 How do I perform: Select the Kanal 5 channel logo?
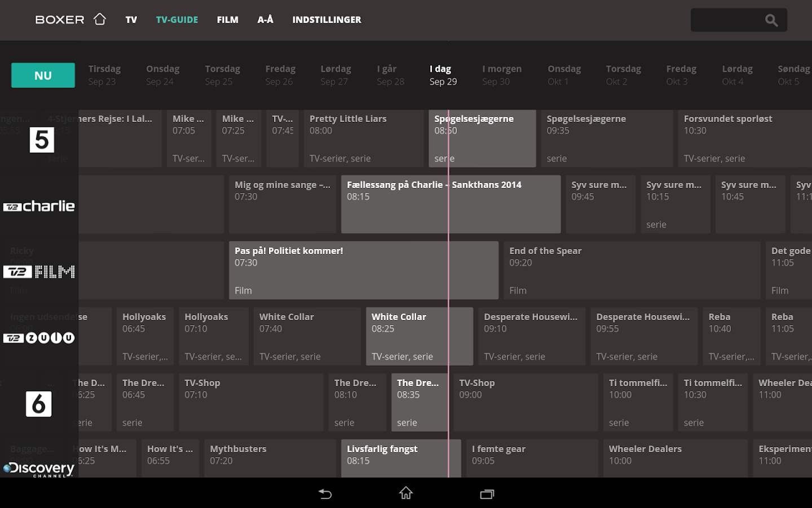(39, 140)
